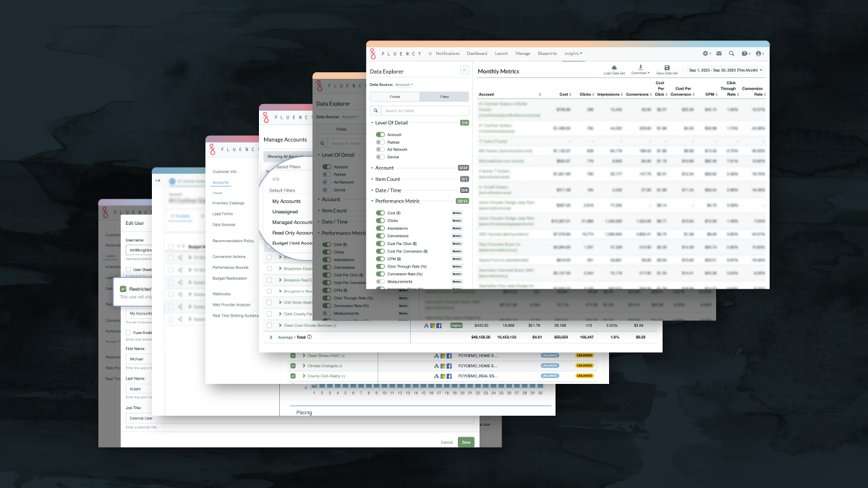Image resolution: width=868 pixels, height=488 pixels.
Task: Select the Facebook icon beside Clean Coal Climate Services
Action: (x=439, y=325)
